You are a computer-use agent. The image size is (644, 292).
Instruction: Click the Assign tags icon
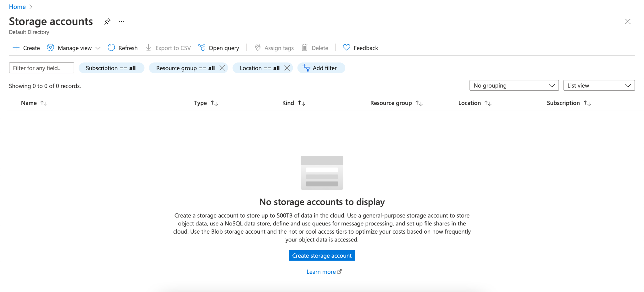[x=258, y=47]
